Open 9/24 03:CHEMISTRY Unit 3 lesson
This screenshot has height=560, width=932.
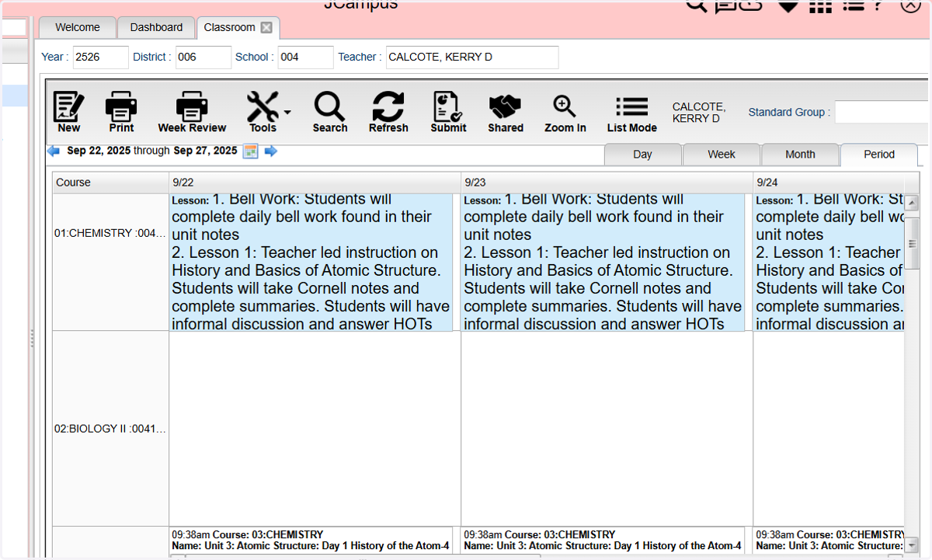pyautogui.click(x=829, y=540)
